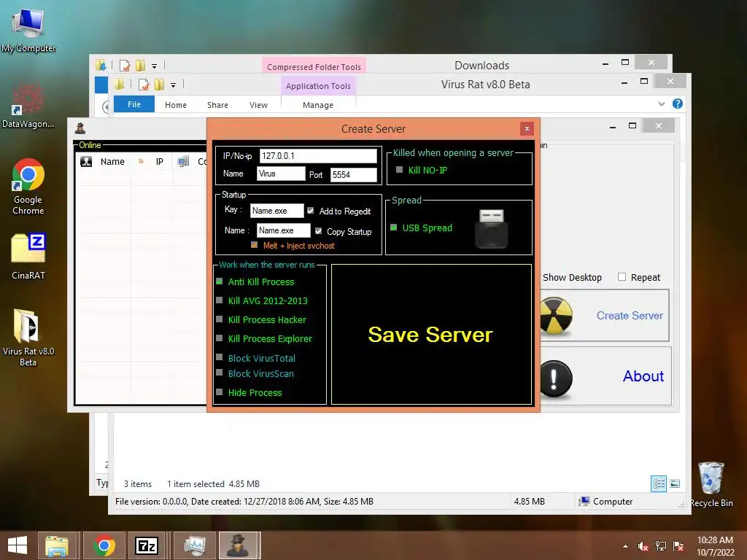Expand quick access toolbar menu in Downloads window
Viewport: 747px width, 560px height.
click(155, 66)
